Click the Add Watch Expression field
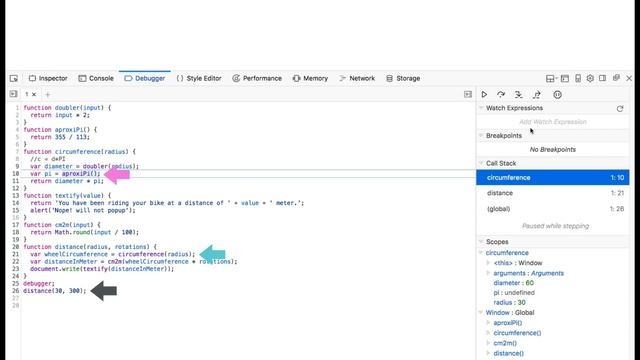The width and height of the screenshot is (640, 360). tap(553, 122)
